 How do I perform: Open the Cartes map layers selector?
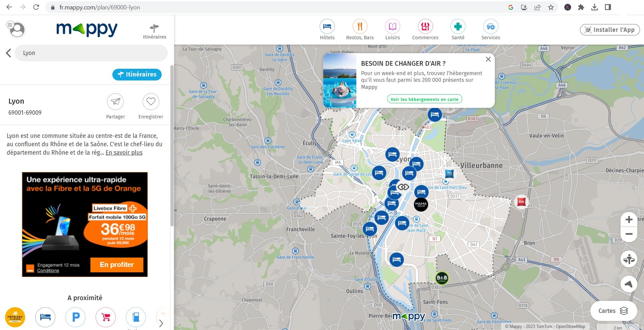pos(613,311)
